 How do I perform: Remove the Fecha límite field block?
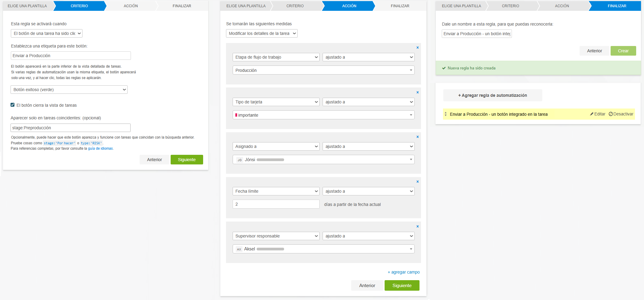point(417,182)
